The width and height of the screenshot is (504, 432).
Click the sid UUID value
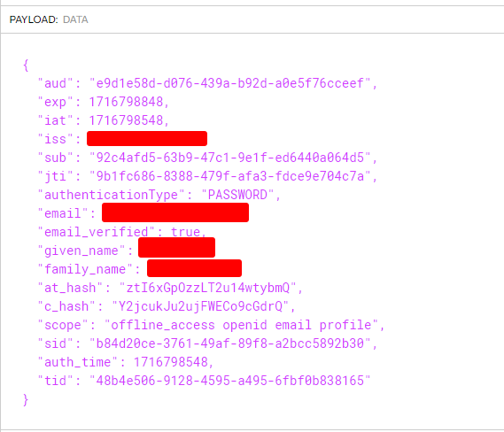230,343
